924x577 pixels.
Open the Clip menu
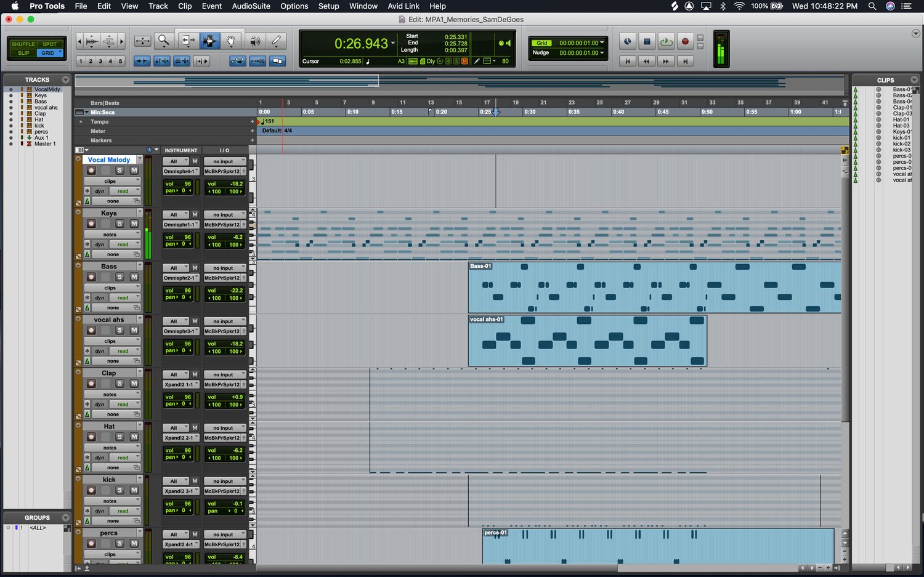point(185,6)
